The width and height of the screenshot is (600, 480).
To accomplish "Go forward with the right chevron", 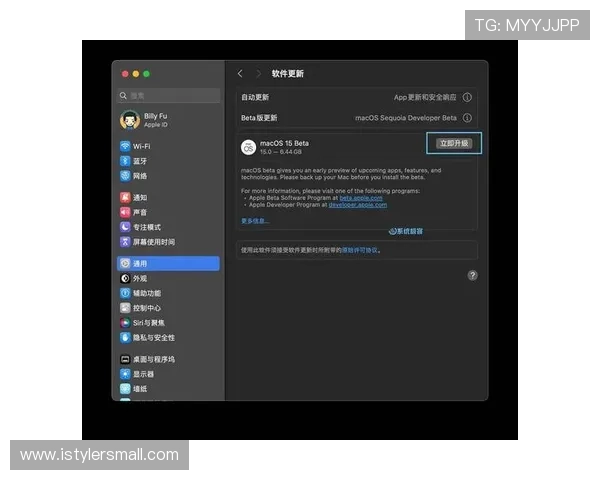I will (x=258, y=73).
